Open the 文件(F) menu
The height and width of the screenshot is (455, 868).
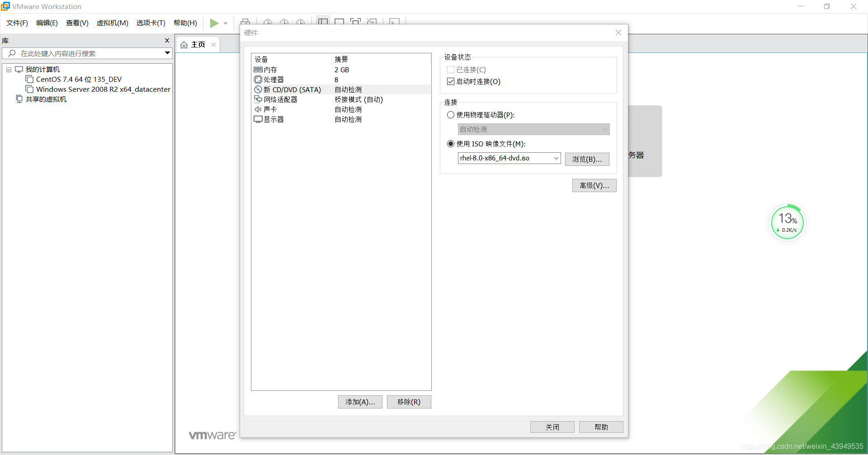click(17, 23)
